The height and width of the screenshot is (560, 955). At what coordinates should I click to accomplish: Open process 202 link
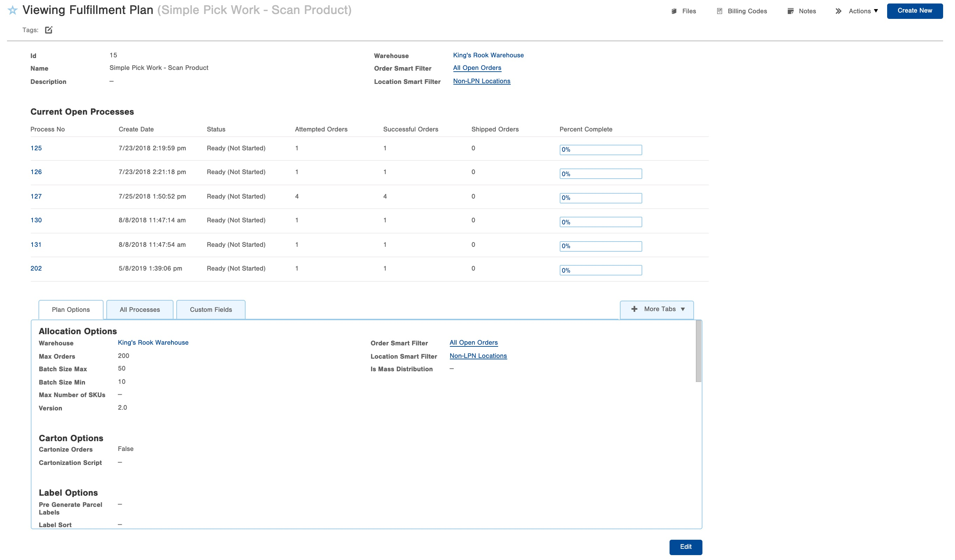[x=36, y=268]
